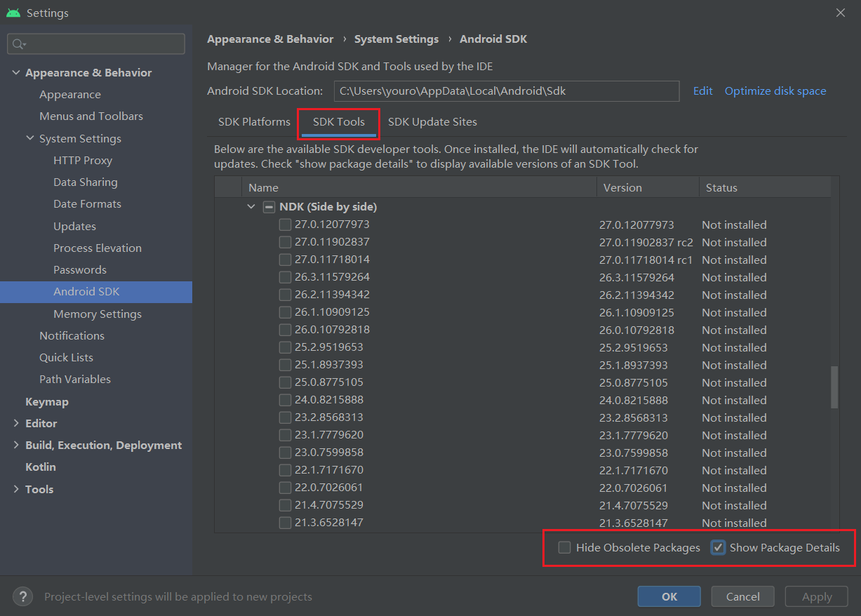Open Process Elevation settings
Viewport: 861px width, 616px height.
tap(98, 248)
